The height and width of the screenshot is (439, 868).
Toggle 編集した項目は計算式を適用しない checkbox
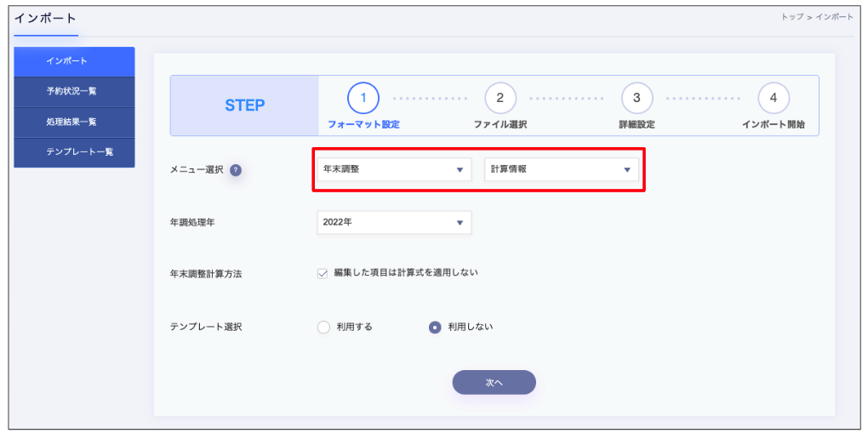coord(323,273)
